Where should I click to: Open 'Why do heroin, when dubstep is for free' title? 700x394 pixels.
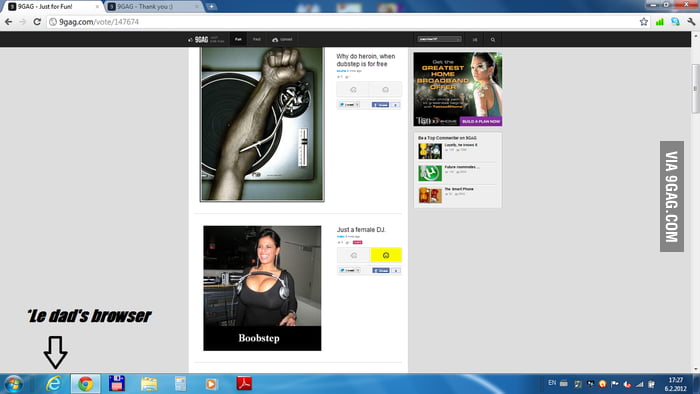366,60
